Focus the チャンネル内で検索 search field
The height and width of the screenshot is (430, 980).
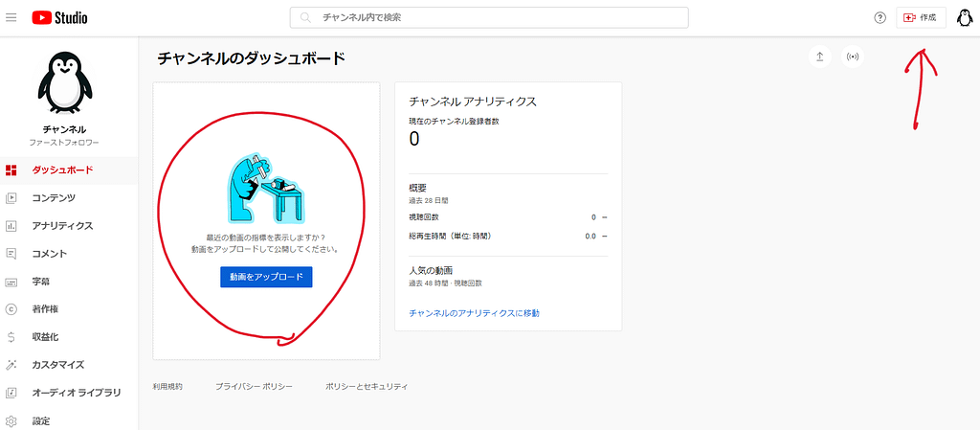pyautogui.click(x=489, y=18)
